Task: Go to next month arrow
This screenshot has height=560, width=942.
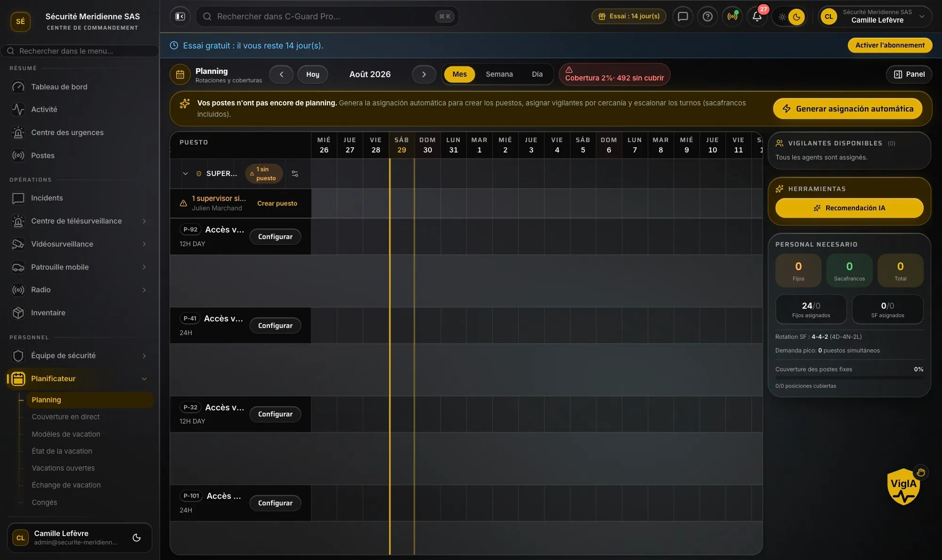Action: click(x=424, y=74)
